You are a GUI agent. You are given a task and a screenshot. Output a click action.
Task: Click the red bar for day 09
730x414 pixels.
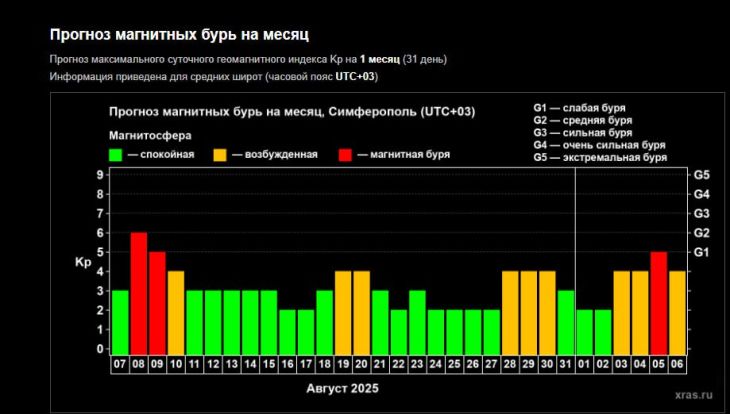(157, 302)
